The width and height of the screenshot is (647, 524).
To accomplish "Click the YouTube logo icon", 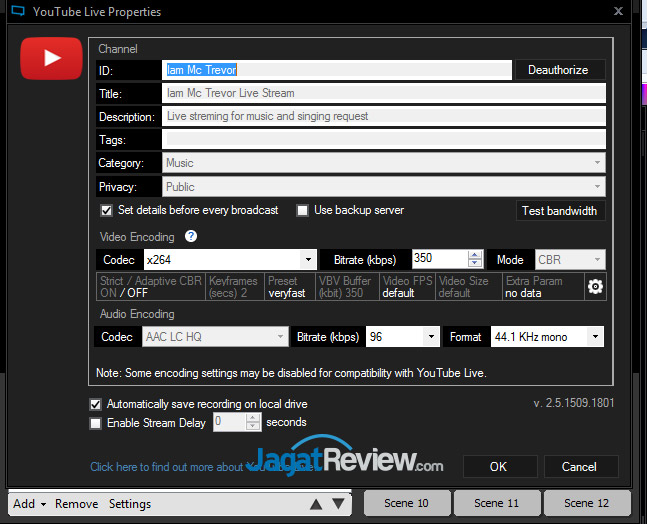I will click(x=50, y=58).
